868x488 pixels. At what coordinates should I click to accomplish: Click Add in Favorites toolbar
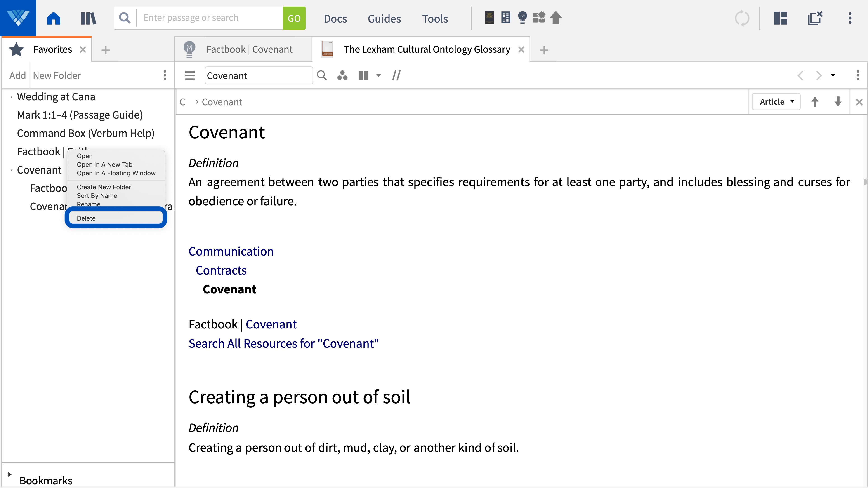[18, 75]
